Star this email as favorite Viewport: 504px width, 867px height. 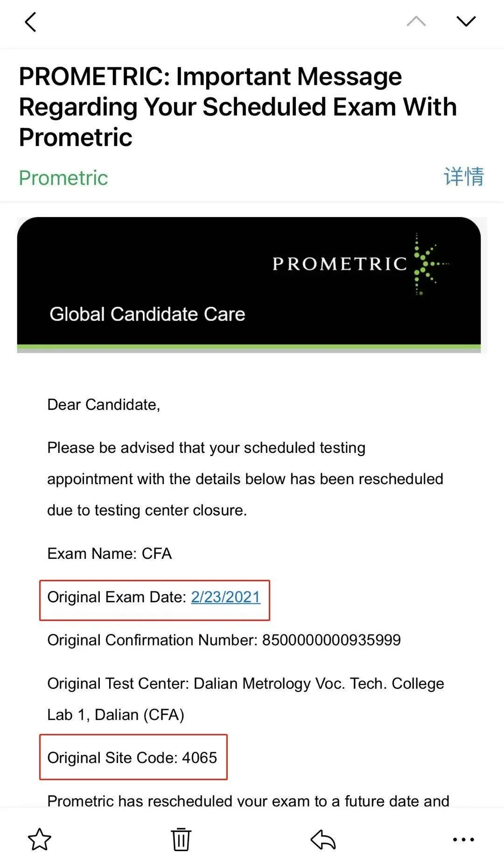[x=40, y=839]
